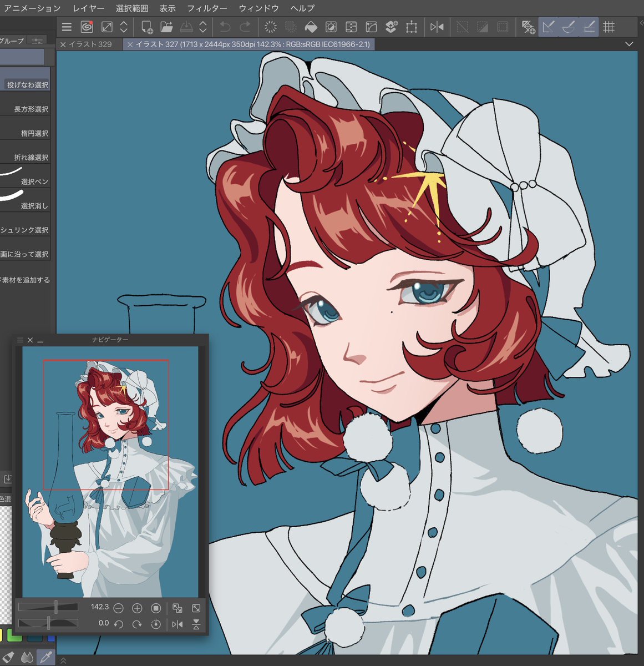Screen dimensions: 644x666
Task: Open the フィルター menu
Action: click(x=207, y=8)
